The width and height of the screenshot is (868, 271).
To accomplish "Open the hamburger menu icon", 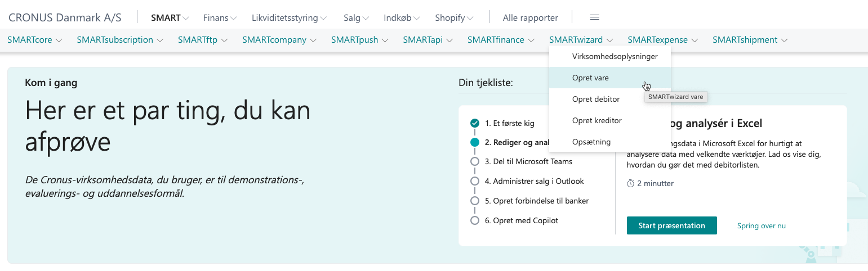I will 594,17.
